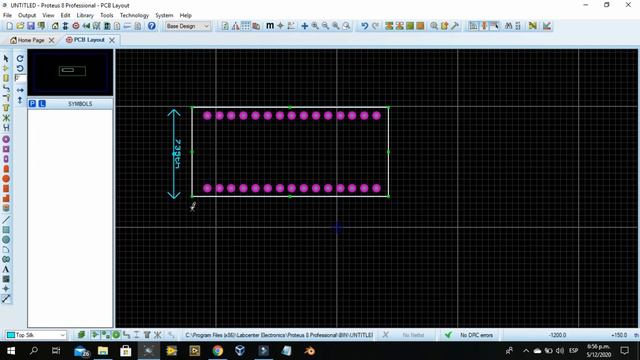This screenshot has height=360, width=640.
Task: Open the Top Silk layer selector dropdown
Action: (x=36, y=335)
